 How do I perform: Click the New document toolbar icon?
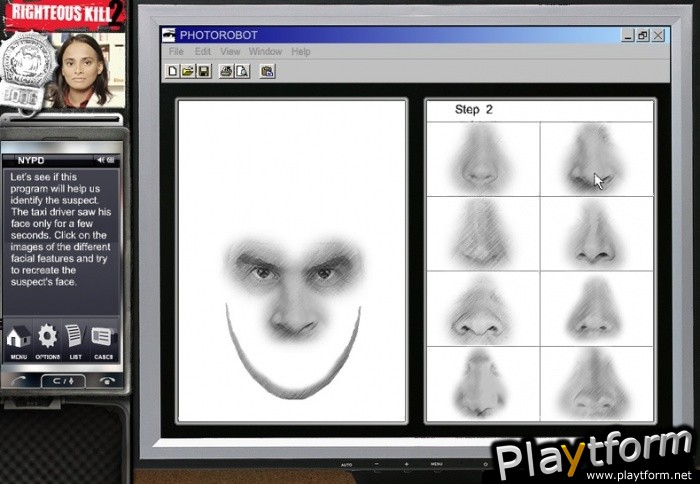(172, 71)
